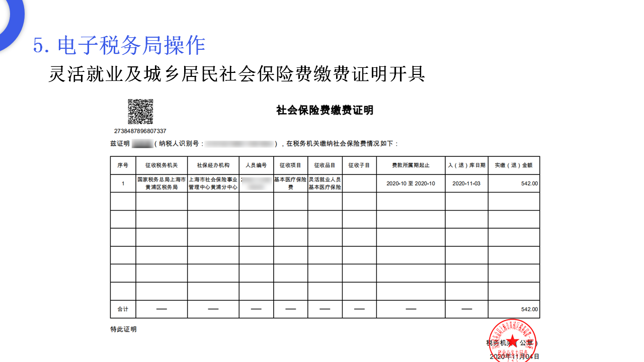
Task: Click the red tax authority seal
Action: click(512, 339)
